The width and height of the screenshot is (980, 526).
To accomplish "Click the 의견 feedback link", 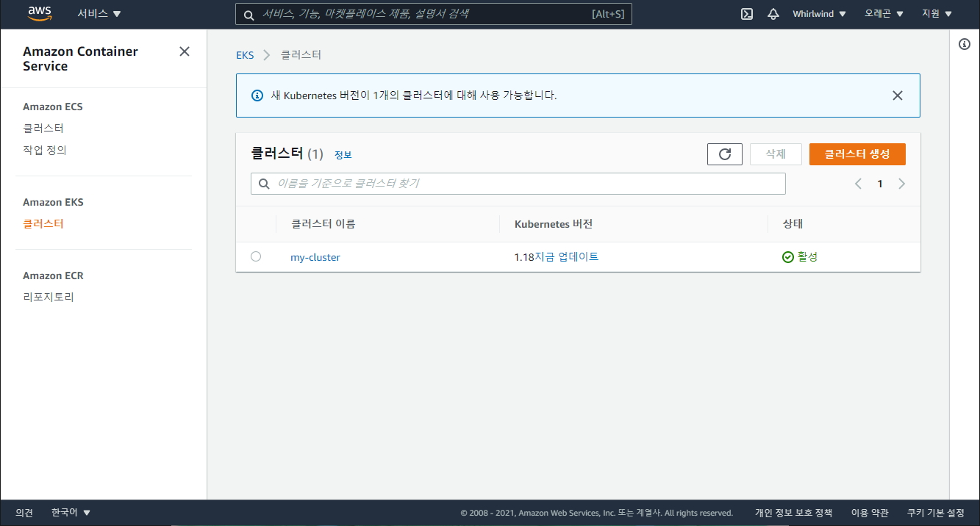I will pyautogui.click(x=24, y=513).
